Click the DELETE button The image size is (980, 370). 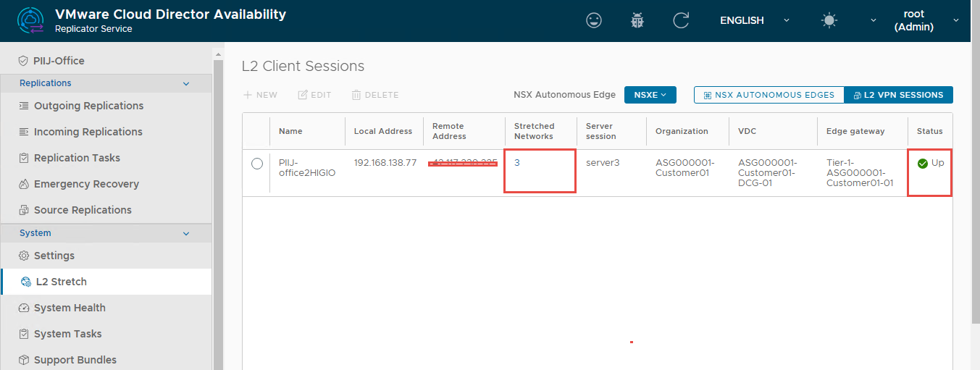(x=374, y=95)
